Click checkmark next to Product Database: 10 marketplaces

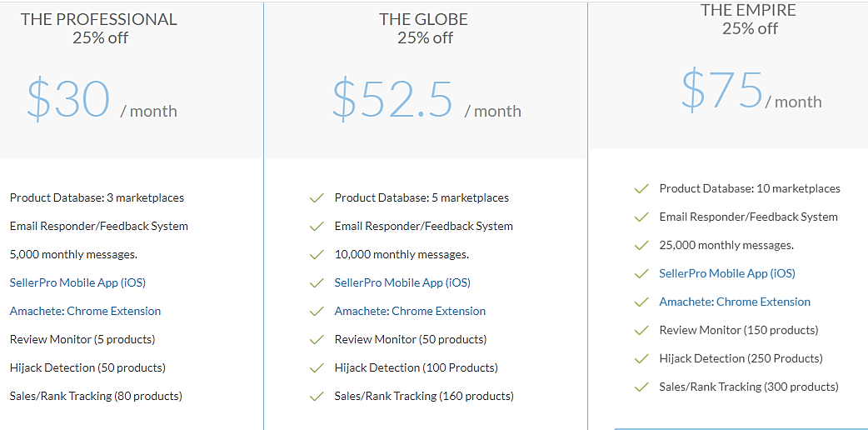coord(641,189)
